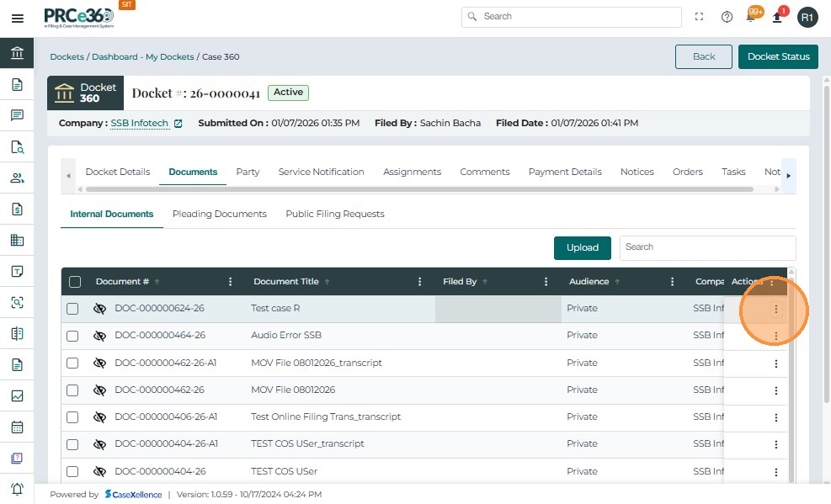Tick checkbox for MOV File 08012026 row
Screen dimensions: 831x504
[x=72, y=390]
